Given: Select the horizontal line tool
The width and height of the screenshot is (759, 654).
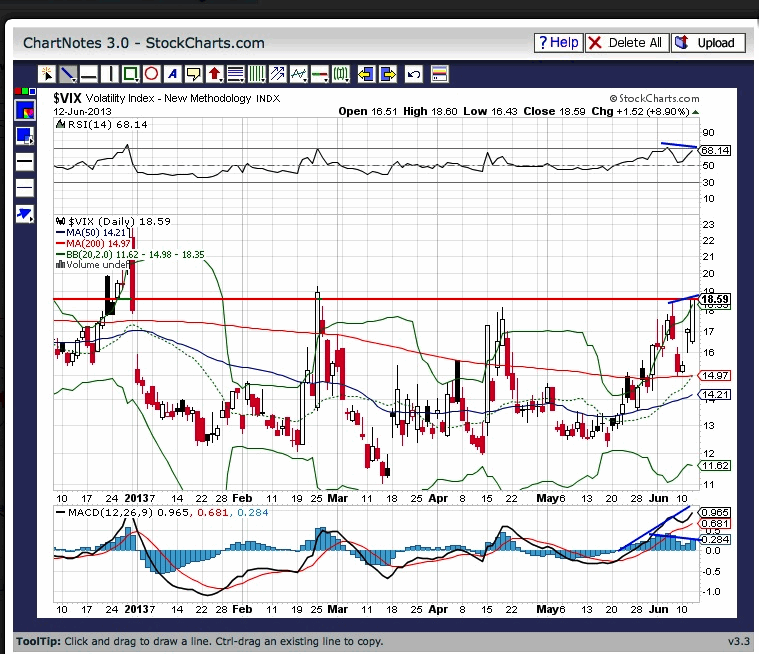Looking at the screenshot, I should point(89,74).
